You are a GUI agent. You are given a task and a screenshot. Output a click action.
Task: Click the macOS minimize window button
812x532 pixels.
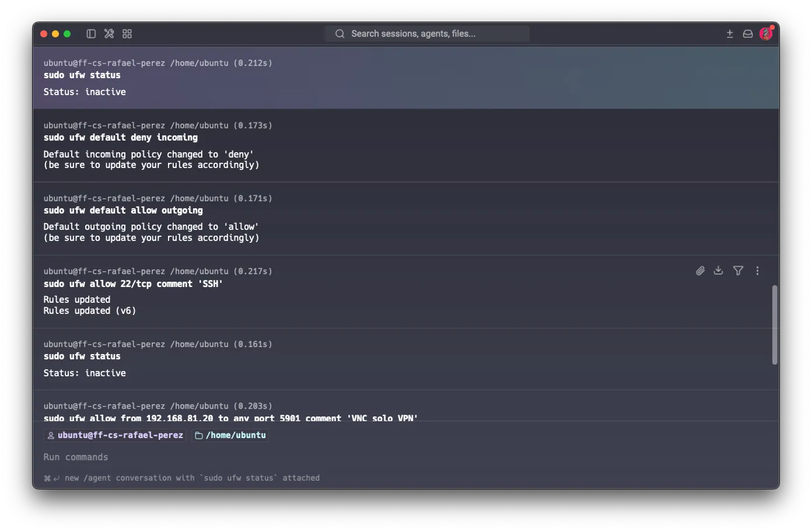pyautogui.click(x=55, y=34)
